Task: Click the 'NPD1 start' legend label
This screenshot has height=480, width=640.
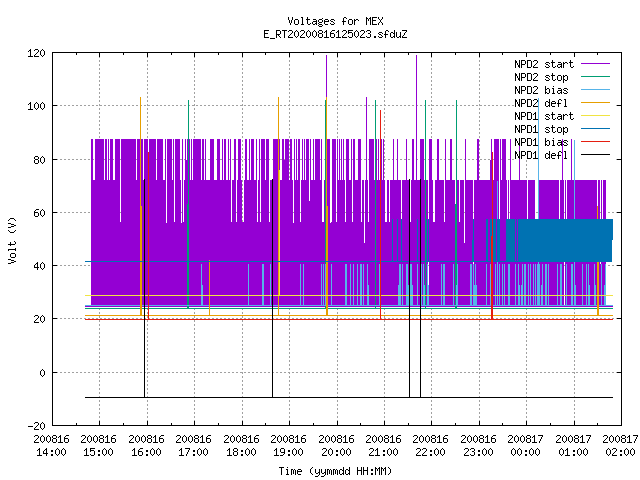Action: (544, 116)
